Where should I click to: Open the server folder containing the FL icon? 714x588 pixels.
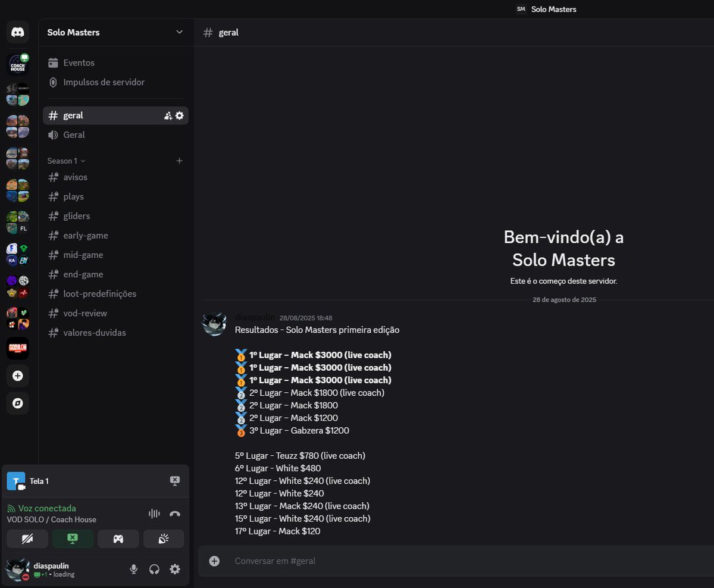point(18,222)
